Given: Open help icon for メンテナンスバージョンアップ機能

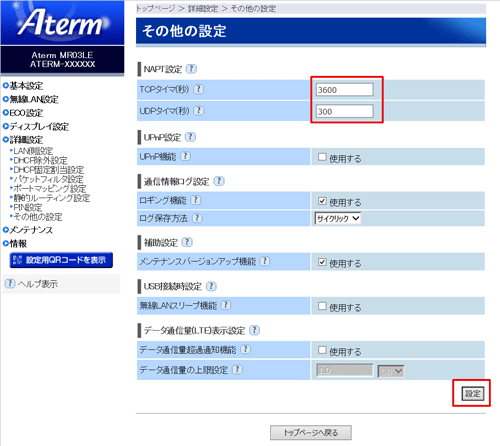Looking at the screenshot, I should point(265,261).
